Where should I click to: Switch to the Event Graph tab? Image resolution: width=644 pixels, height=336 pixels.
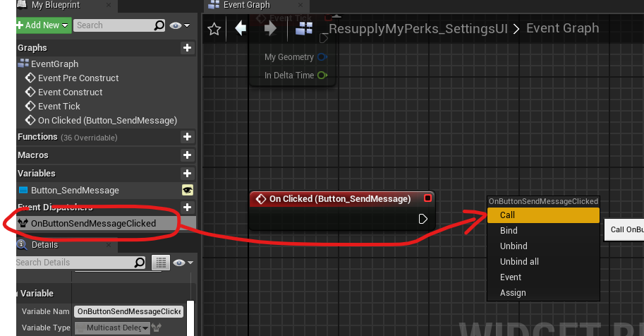click(x=246, y=6)
